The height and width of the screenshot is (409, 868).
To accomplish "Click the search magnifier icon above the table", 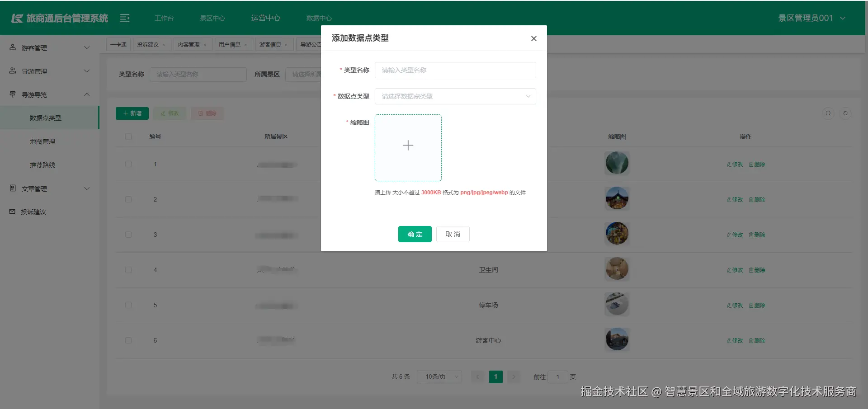I will [x=828, y=113].
